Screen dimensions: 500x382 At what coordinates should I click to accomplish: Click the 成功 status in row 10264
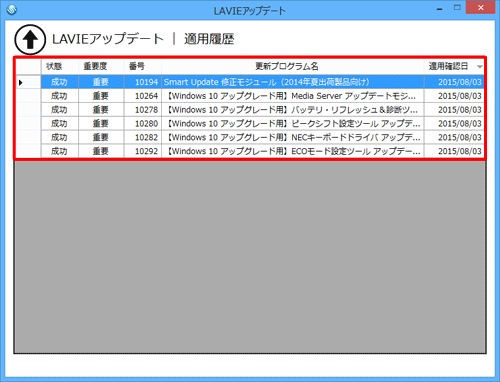click(x=60, y=96)
